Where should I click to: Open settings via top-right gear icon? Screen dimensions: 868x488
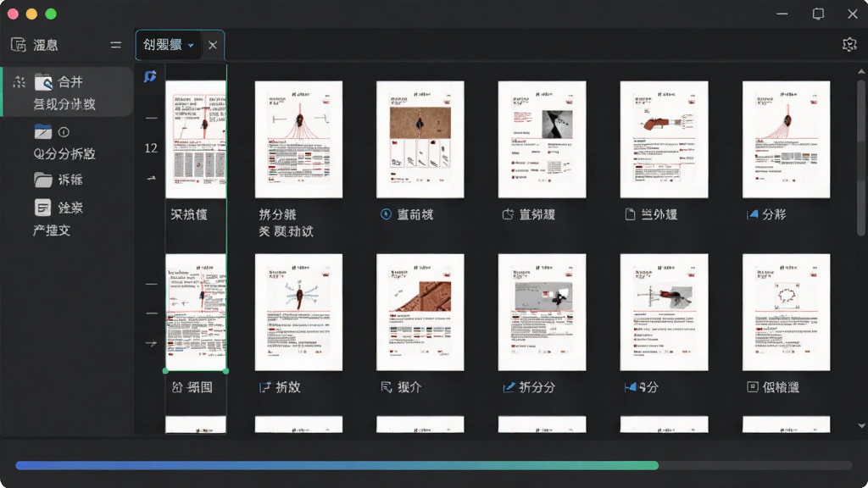pos(849,44)
